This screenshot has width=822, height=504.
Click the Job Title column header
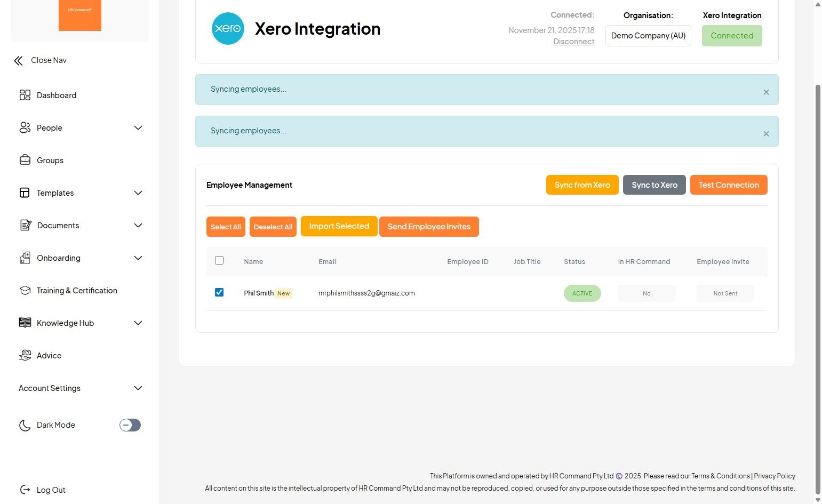click(x=527, y=262)
